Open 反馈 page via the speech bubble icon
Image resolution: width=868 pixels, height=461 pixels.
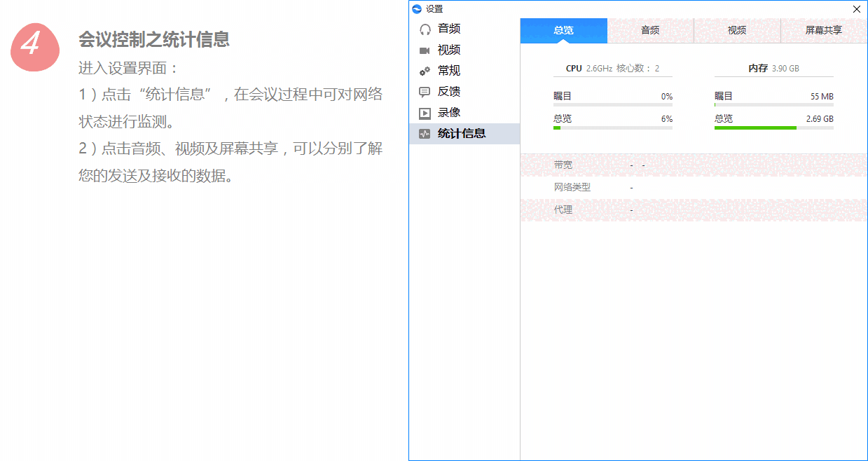pyautogui.click(x=425, y=92)
